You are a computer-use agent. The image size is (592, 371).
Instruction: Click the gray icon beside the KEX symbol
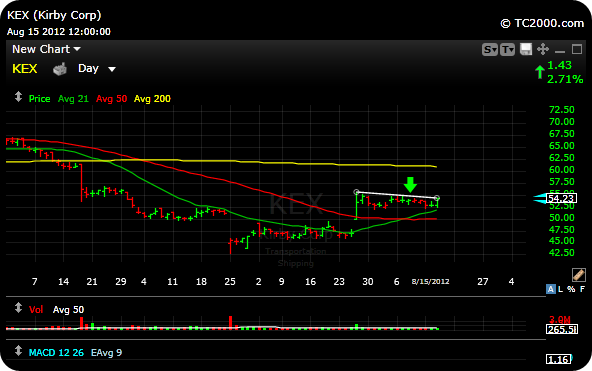point(60,69)
